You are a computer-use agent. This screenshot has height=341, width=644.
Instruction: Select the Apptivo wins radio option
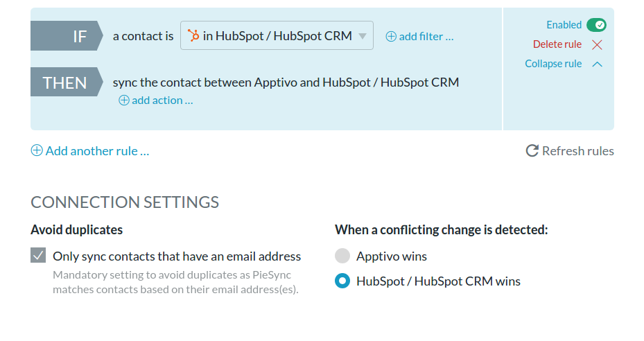click(x=342, y=256)
